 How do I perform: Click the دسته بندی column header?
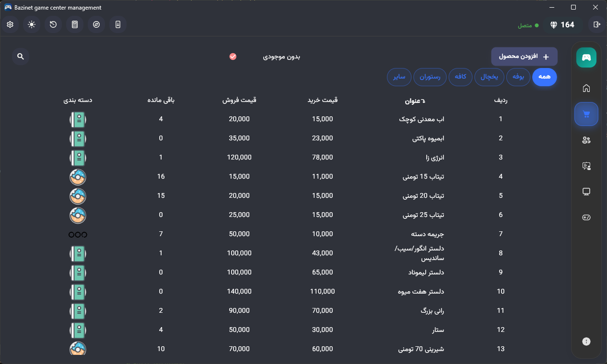(78, 100)
